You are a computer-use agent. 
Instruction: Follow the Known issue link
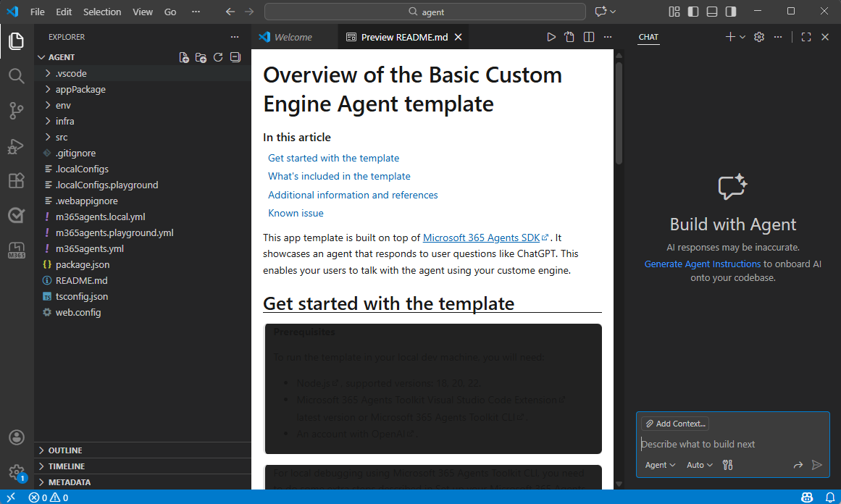(296, 213)
